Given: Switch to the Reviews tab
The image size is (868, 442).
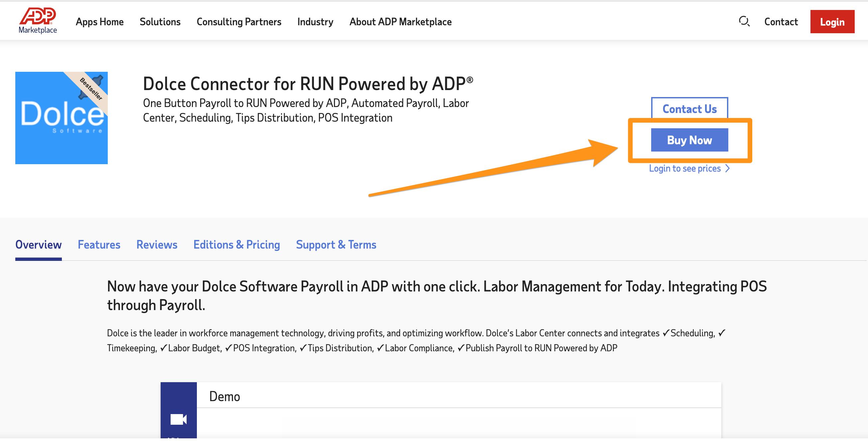Looking at the screenshot, I should pos(157,245).
